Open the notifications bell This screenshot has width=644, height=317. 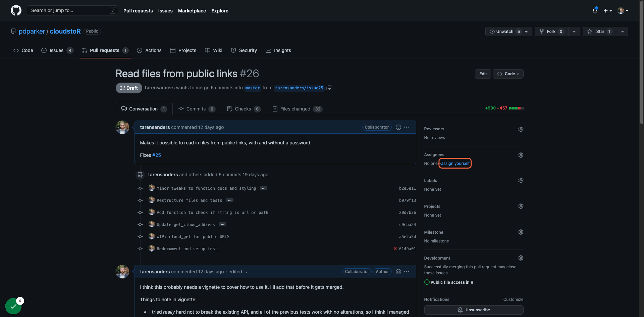pos(595,10)
